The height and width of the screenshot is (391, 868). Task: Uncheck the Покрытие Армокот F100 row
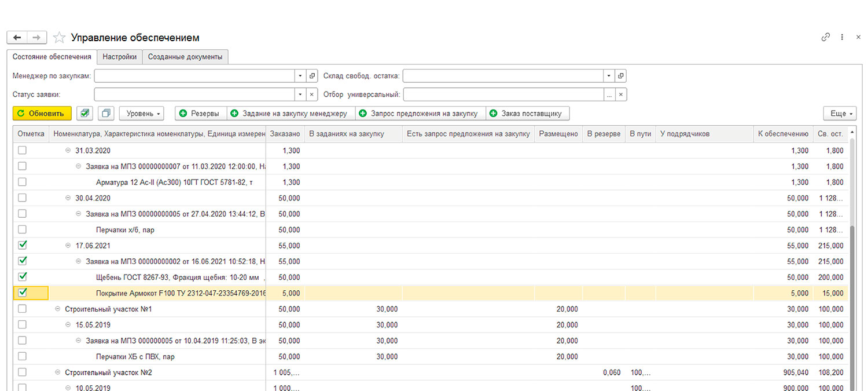(22, 293)
